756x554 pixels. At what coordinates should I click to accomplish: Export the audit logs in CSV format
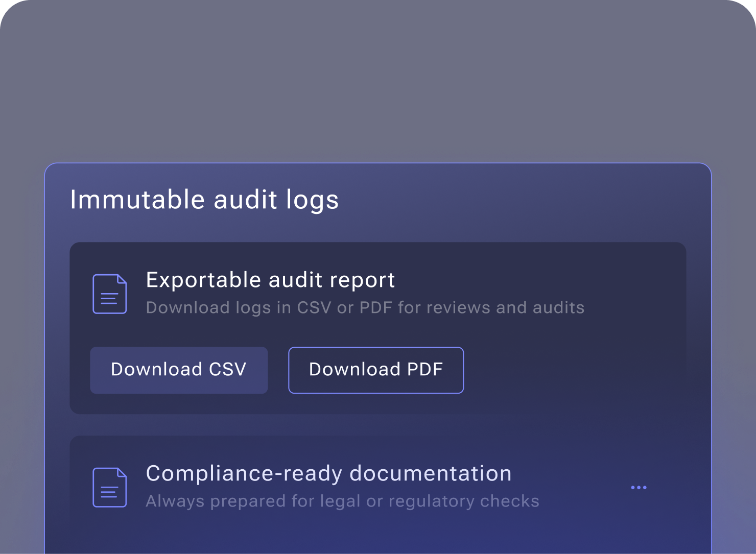click(179, 370)
